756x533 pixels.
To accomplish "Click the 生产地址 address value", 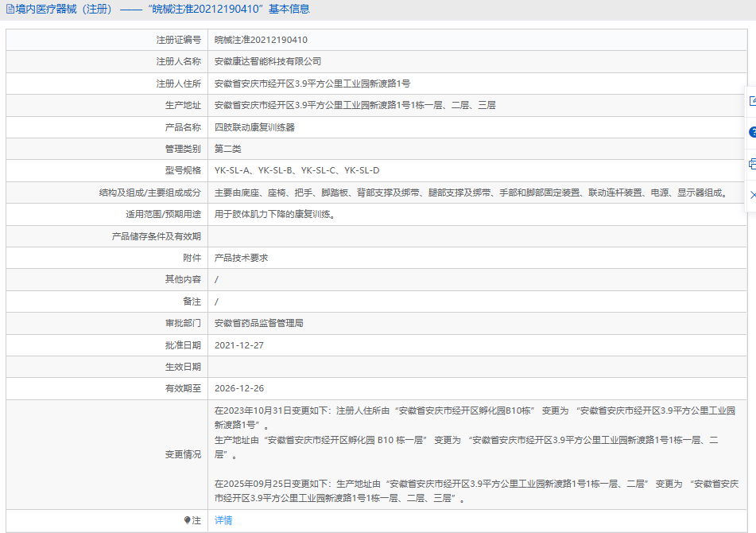I will 355,105.
